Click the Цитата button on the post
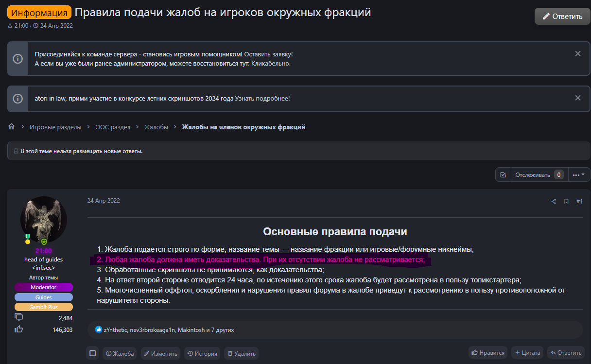 pos(527,353)
